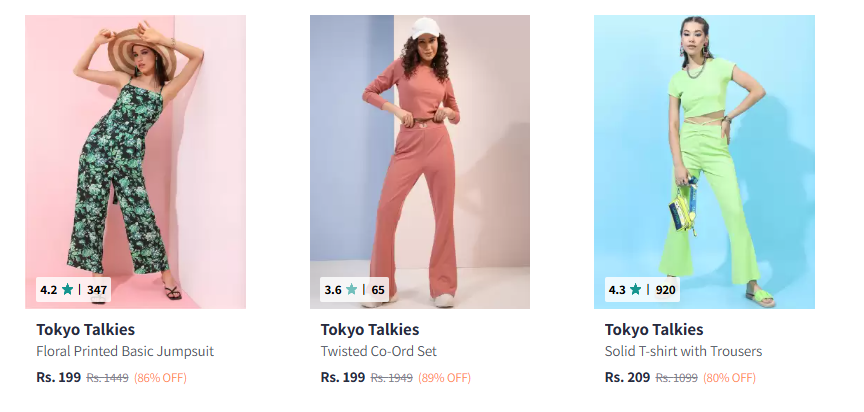
Task: Click Floral Printed Basic Jumpsuit title
Action: [125, 352]
